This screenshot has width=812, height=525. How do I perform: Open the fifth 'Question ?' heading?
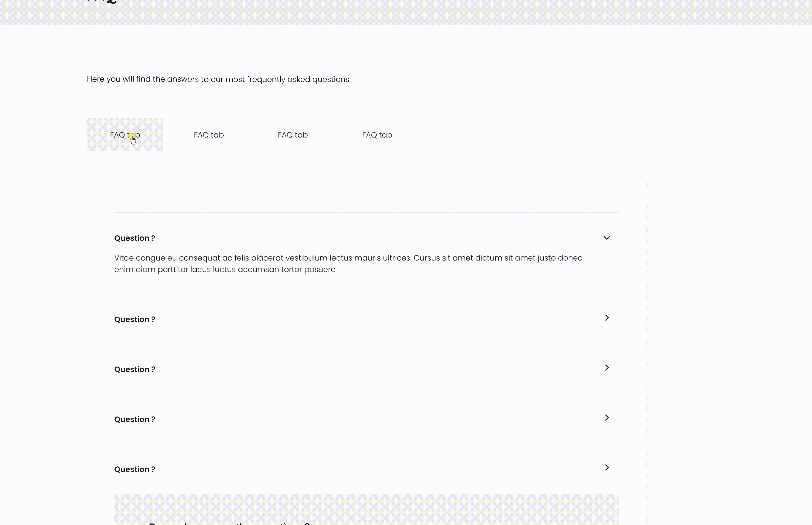(x=134, y=470)
